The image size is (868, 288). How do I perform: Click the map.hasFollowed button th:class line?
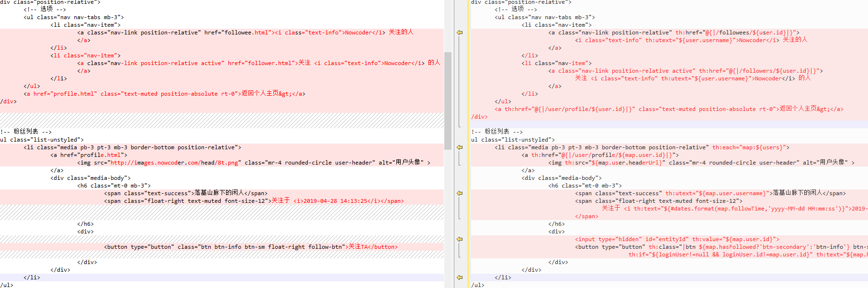[x=721, y=247]
